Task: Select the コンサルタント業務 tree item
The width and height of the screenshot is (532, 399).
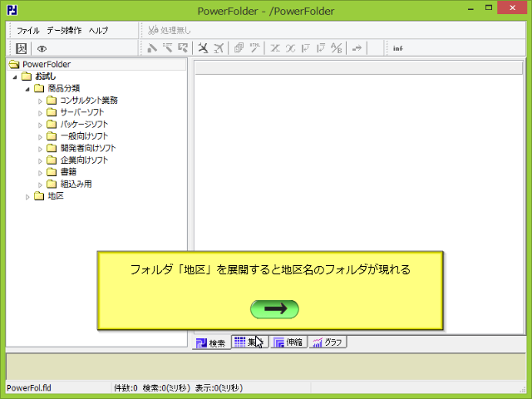Action: click(89, 100)
